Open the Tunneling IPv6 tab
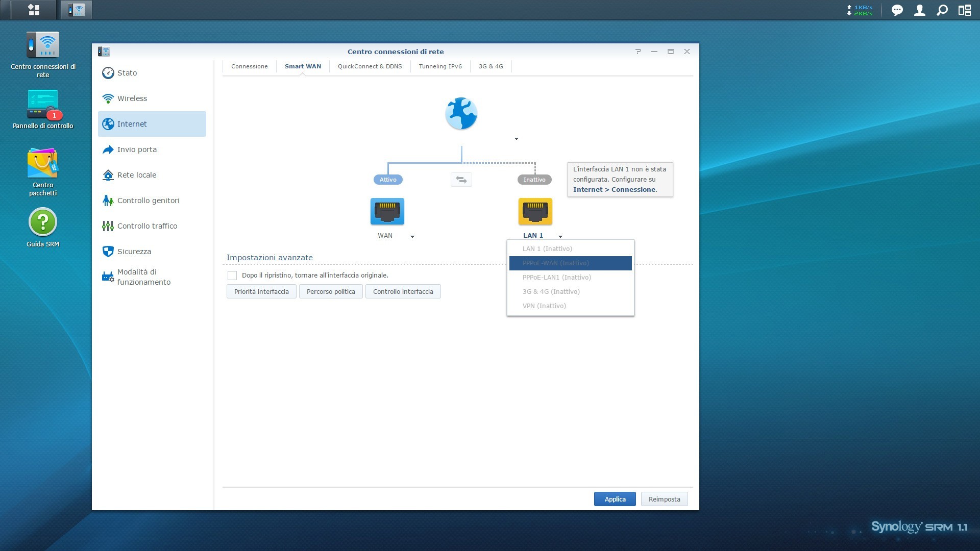The height and width of the screenshot is (551, 980). point(440,66)
